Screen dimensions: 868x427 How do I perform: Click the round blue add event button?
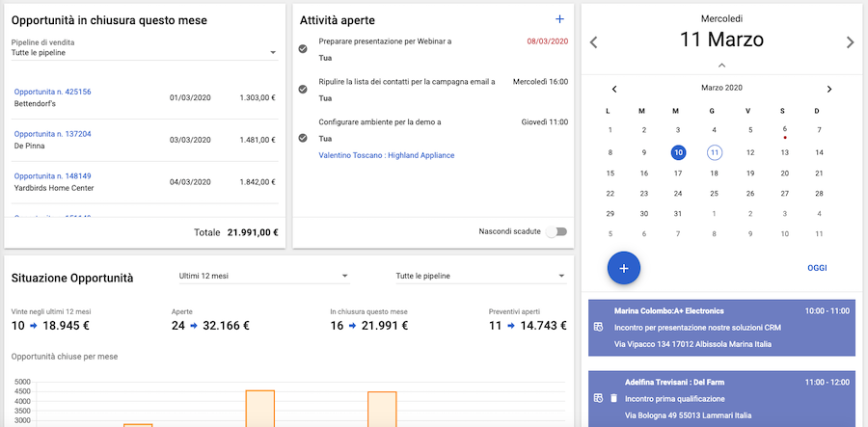point(624,268)
